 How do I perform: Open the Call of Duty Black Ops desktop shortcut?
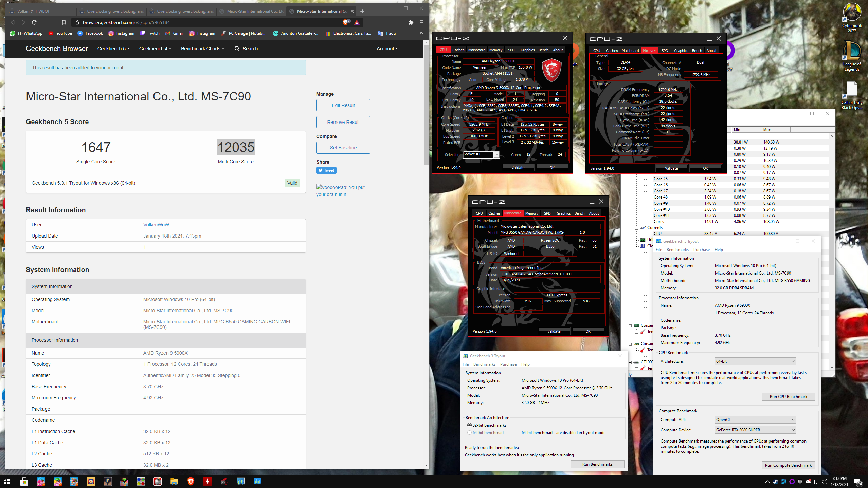click(852, 95)
